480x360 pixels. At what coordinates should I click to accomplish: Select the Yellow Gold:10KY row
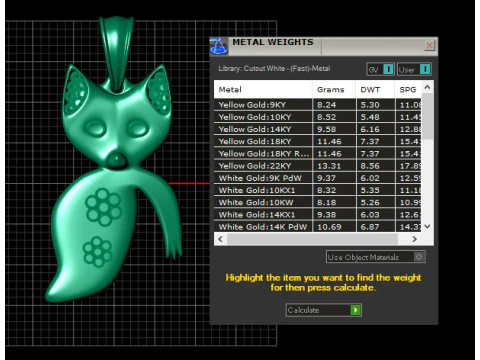point(318,117)
